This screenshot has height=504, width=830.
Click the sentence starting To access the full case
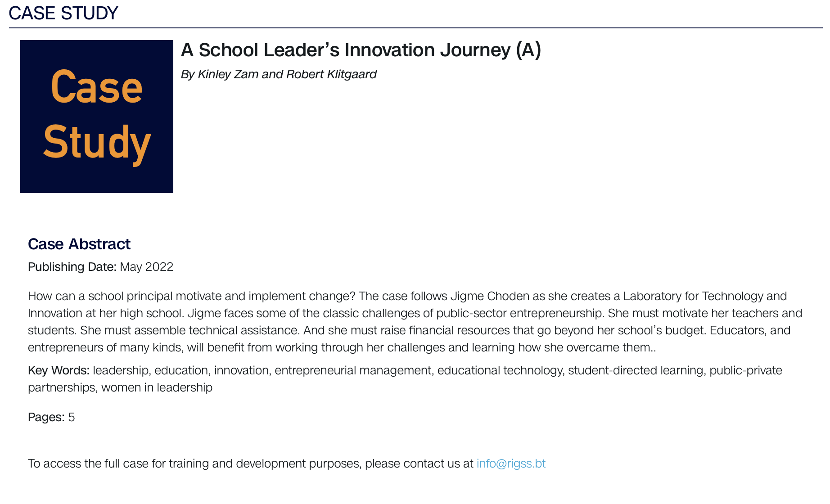click(250, 463)
